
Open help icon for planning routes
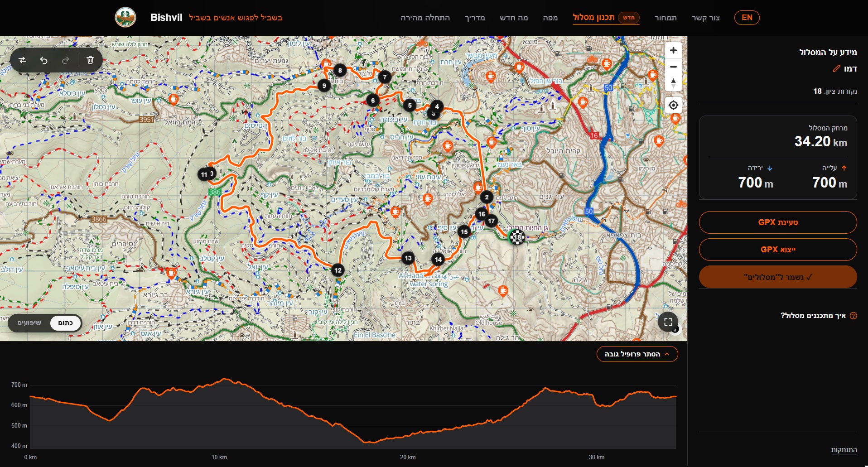(x=854, y=316)
